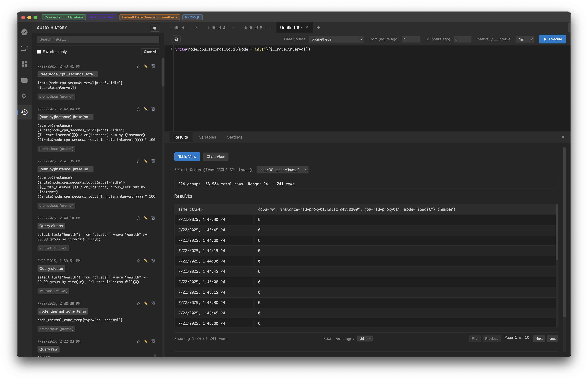Image resolution: width=588 pixels, height=380 pixels.
Task: Close the Untitled-5 tab
Action: [x=270, y=28]
